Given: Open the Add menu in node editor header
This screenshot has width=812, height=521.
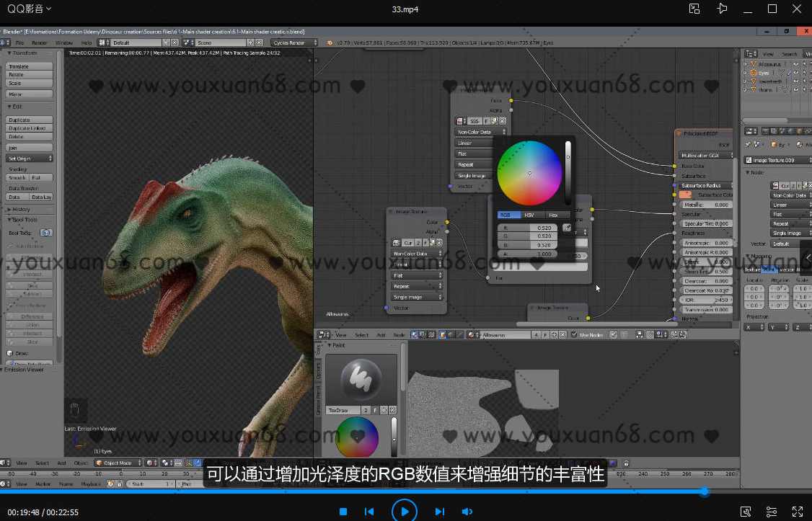Looking at the screenshot, I should click(x=381, y=334).
